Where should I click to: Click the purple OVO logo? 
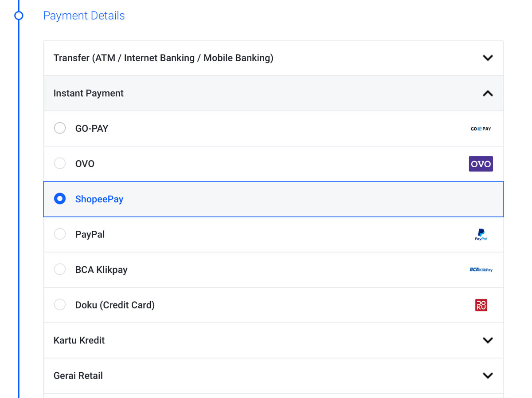tap(481, 164)
